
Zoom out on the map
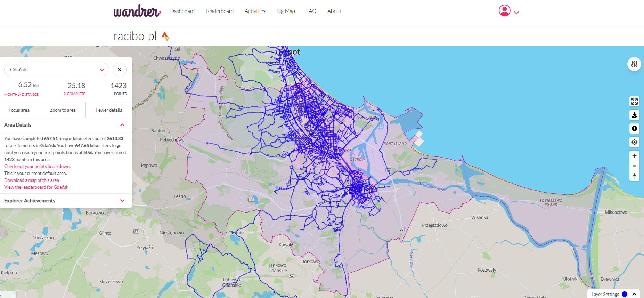pyautogui.click(x=634, y=166)
